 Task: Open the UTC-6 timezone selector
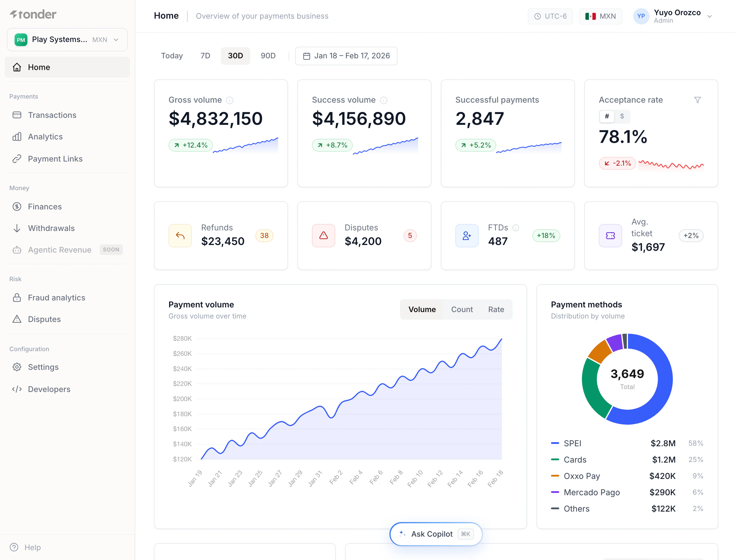(x=550, y=16)
